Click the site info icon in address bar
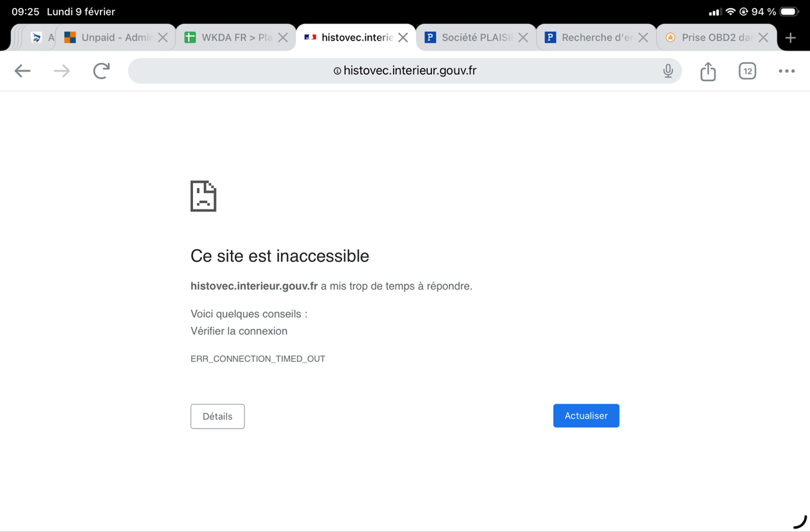 click(x=337, y=71)
